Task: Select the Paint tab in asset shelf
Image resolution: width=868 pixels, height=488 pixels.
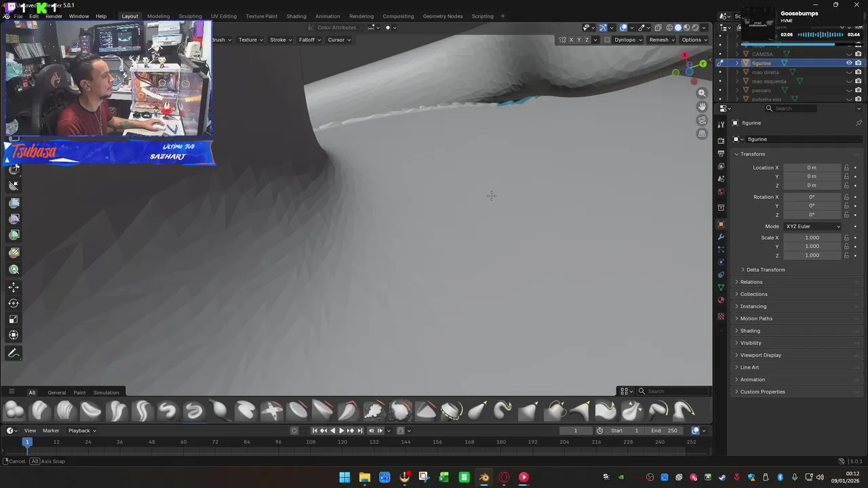Action: (79, 392)
